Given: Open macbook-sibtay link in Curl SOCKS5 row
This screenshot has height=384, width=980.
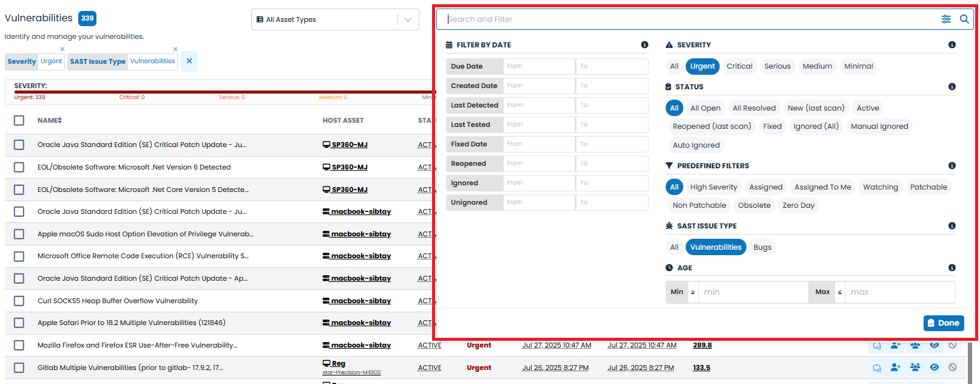Looking at the screenshot, I should click(357, 301).
